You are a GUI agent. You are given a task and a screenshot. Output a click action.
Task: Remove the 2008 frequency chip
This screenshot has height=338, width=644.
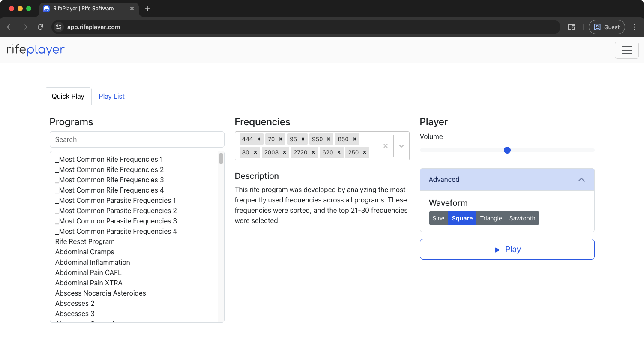284,152
